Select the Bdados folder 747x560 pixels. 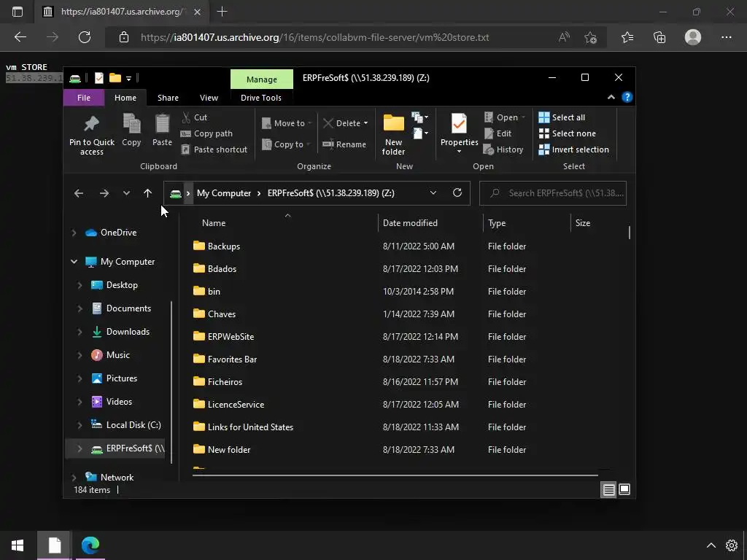tap(215, 268)
